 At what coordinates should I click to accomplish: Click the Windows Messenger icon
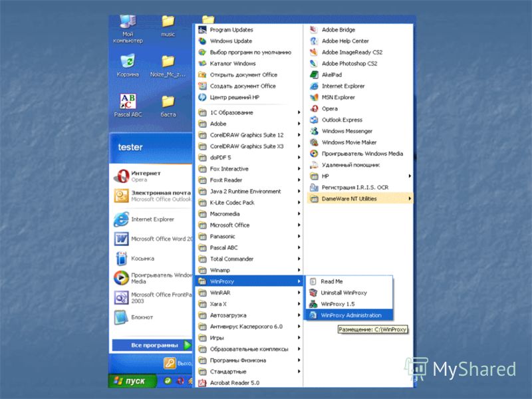314,131
